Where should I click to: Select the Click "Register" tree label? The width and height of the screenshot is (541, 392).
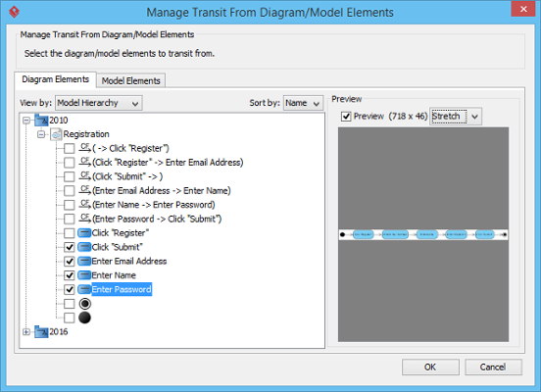point(121,233)
